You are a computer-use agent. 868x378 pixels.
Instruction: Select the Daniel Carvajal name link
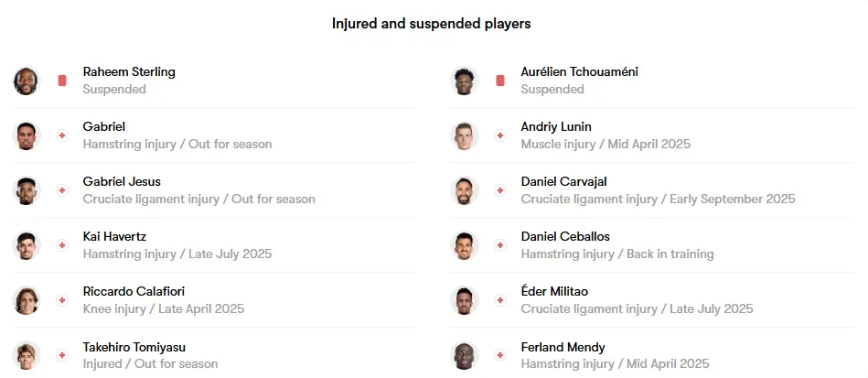pyautogui.click(x=563, y=182)
